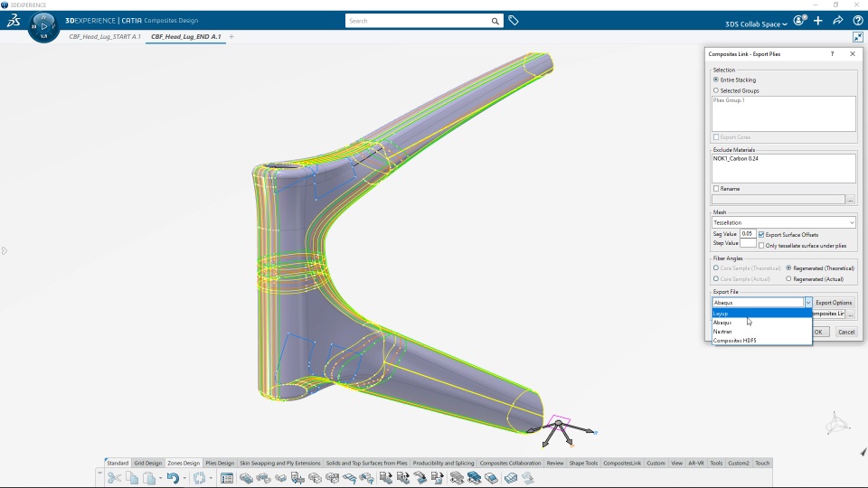Click the Export File combo box arrow
Viewport: 868px width, 488px height.
point(807,303)
